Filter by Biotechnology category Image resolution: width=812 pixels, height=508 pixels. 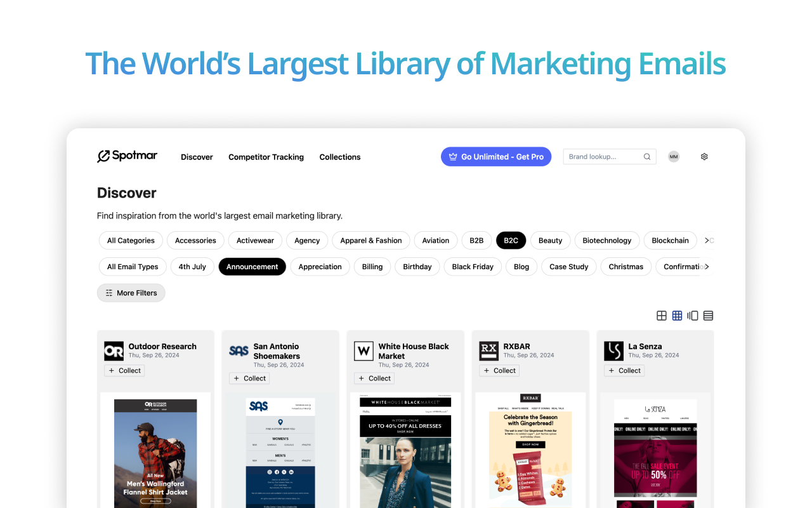point(607,241)
